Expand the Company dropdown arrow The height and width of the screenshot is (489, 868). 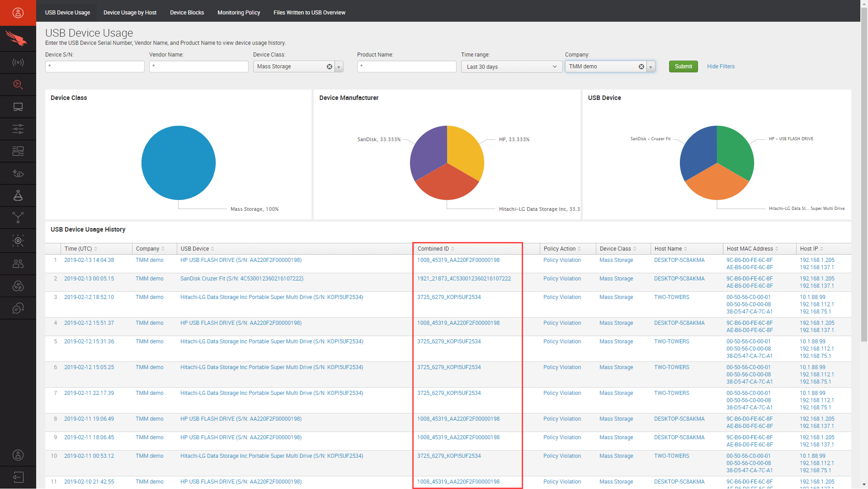pyautogui.click(x=651, y=67)
